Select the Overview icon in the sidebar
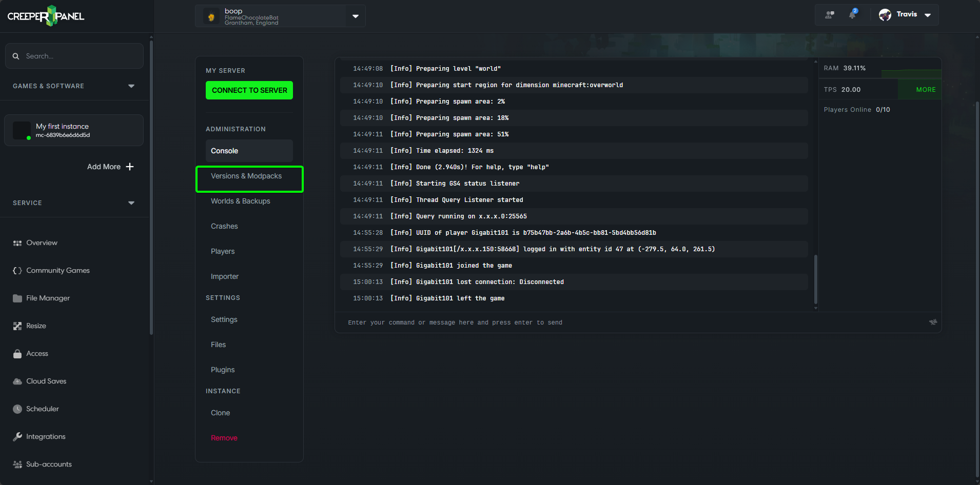 [x=16, y=243]
